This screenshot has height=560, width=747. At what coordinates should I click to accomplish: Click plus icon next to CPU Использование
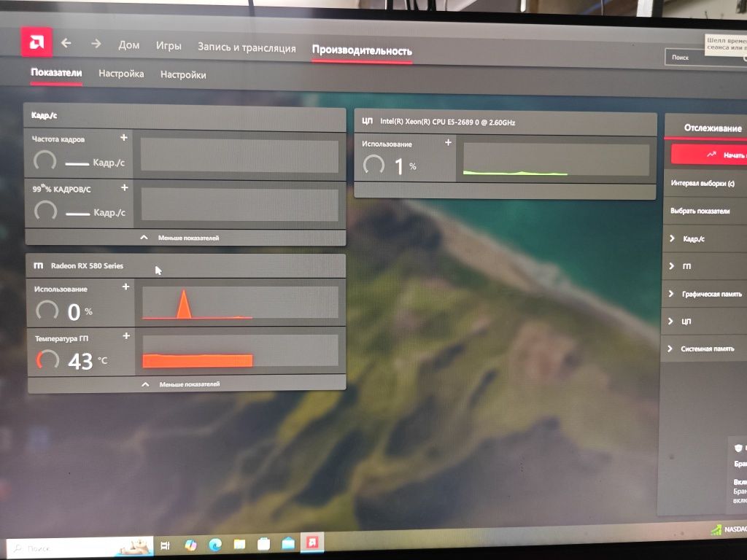pyautogui.click(x=448, y=142)
